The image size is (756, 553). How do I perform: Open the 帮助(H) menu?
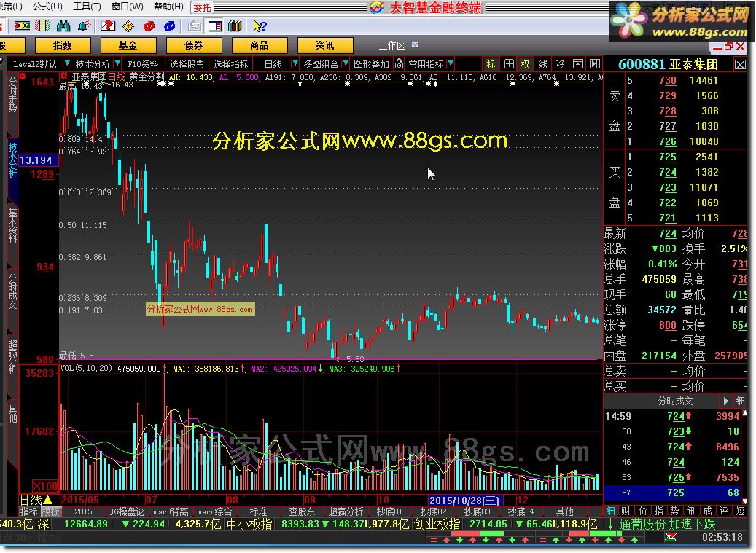click(168, 7)
